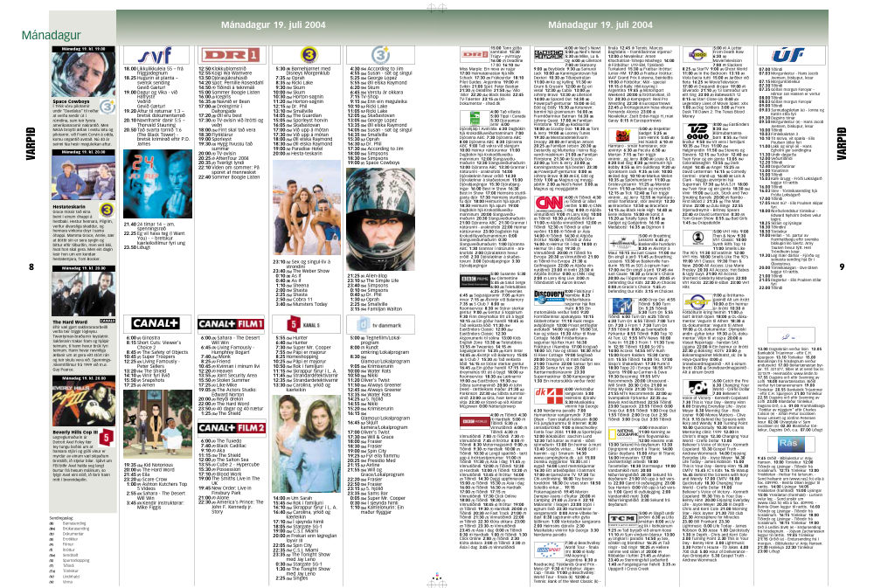Click page number 9
The image size is (874, 588).
(842, 266)
